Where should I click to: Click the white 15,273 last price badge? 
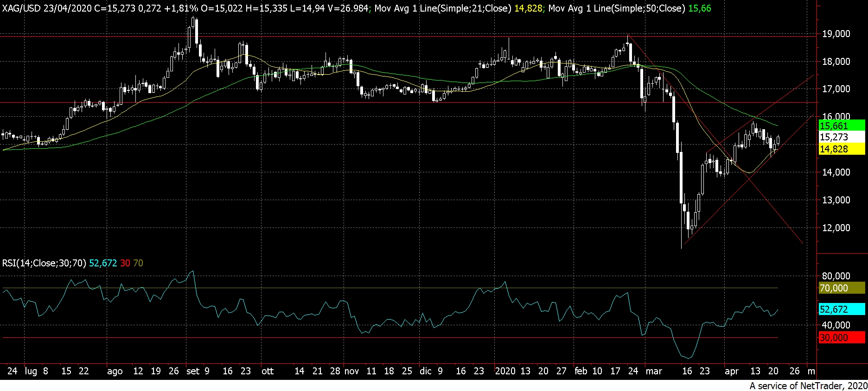(x=842, y=137)
